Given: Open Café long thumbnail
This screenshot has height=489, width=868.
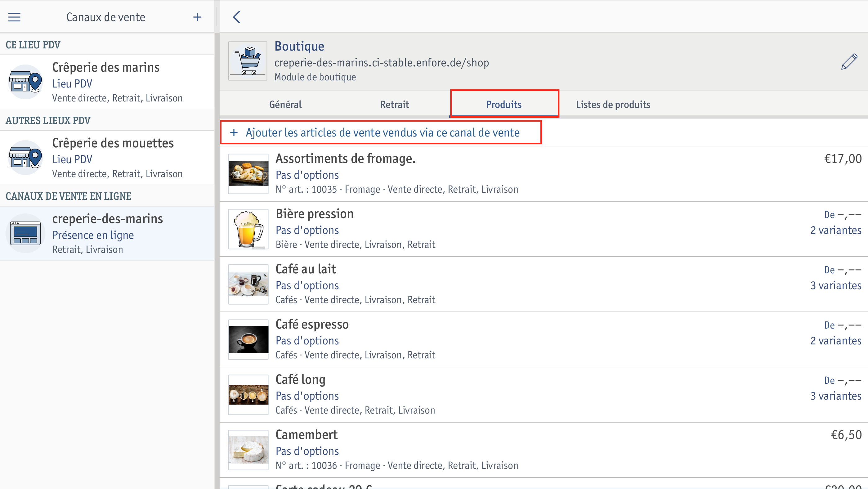Looking at the screenshot, I should tap(248, 395).
